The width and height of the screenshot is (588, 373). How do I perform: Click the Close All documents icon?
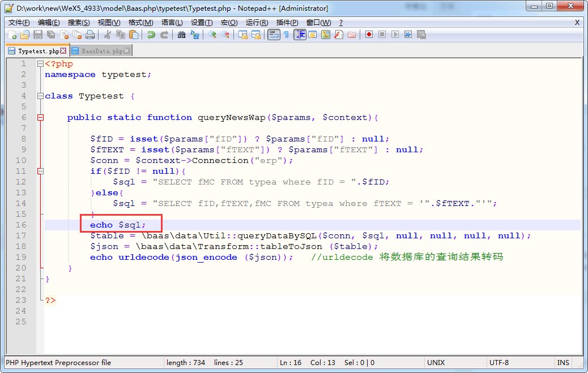coord(77,35)
